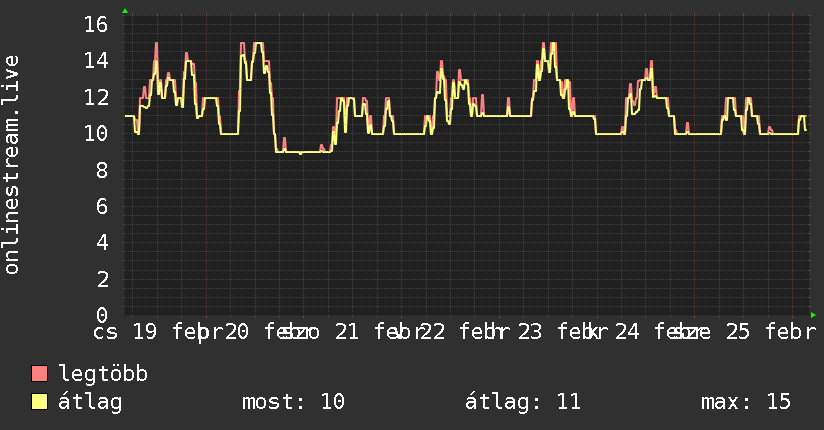The width and height of the screenshot is (824, 430).
Task: Click the pink legtöbb legend swatch
Action: pyautogui.click(x=39, y=374)
